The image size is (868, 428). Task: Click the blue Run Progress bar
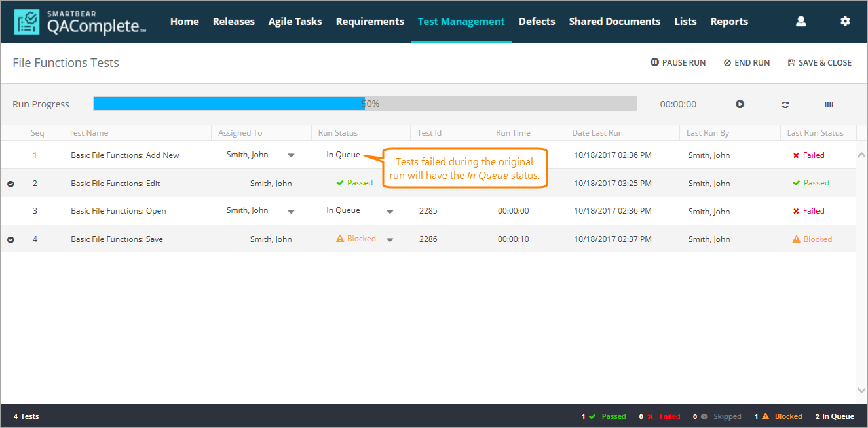(x=229, y=104)
